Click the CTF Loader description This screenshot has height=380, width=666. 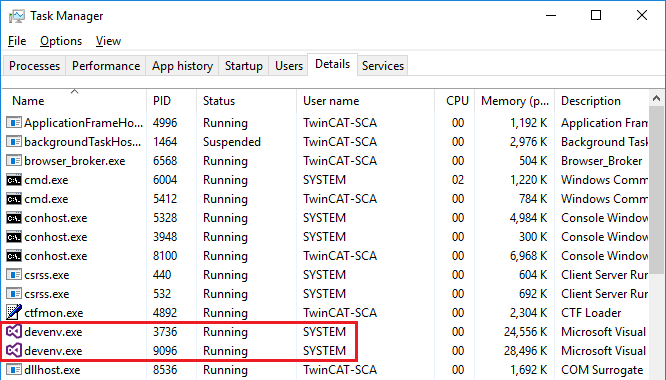tap(591, 313)
